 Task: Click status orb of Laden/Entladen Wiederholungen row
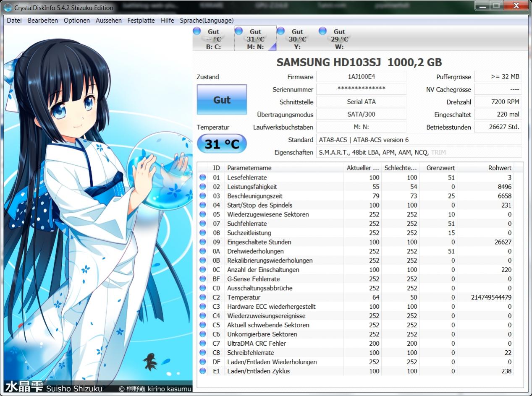pyautogui.click(x=203, y=362)
